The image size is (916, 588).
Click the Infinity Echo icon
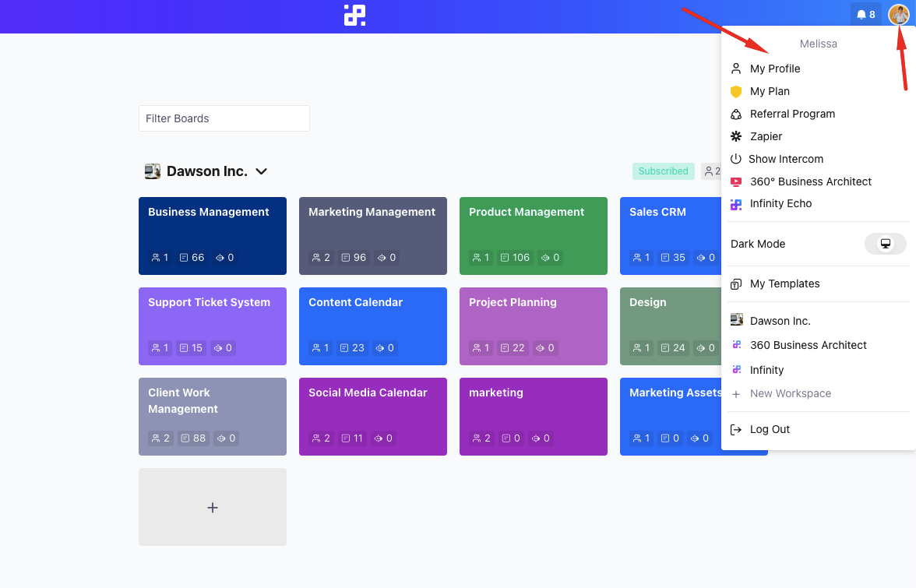[735, 203]
